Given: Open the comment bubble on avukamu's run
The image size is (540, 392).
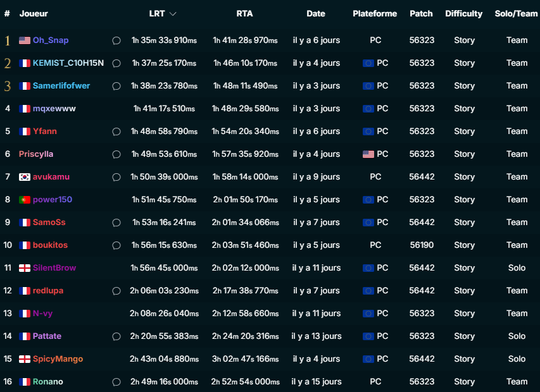Looking at the screenshot, I should [x=116, y=177].
